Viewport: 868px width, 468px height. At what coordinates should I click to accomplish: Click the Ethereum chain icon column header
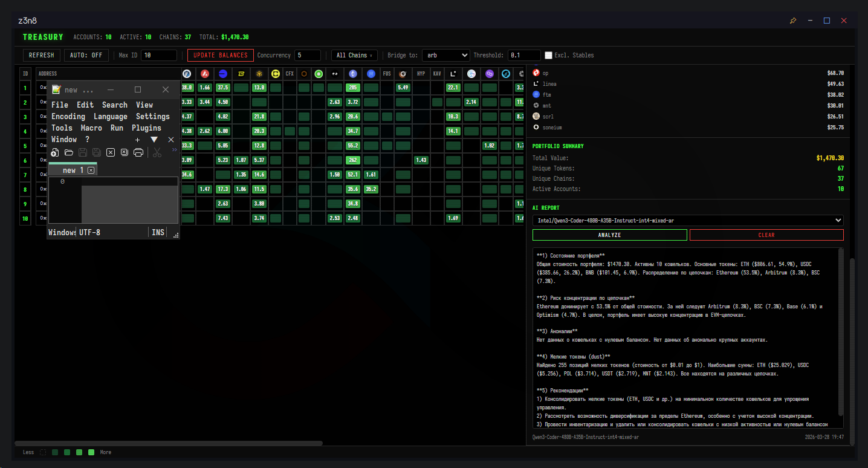[353, 74]
